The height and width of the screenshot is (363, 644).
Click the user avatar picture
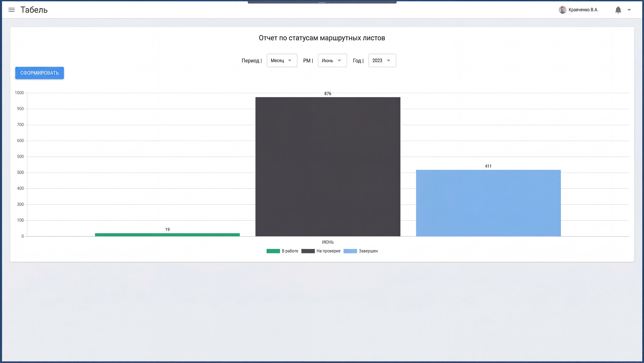pos(562,10)
